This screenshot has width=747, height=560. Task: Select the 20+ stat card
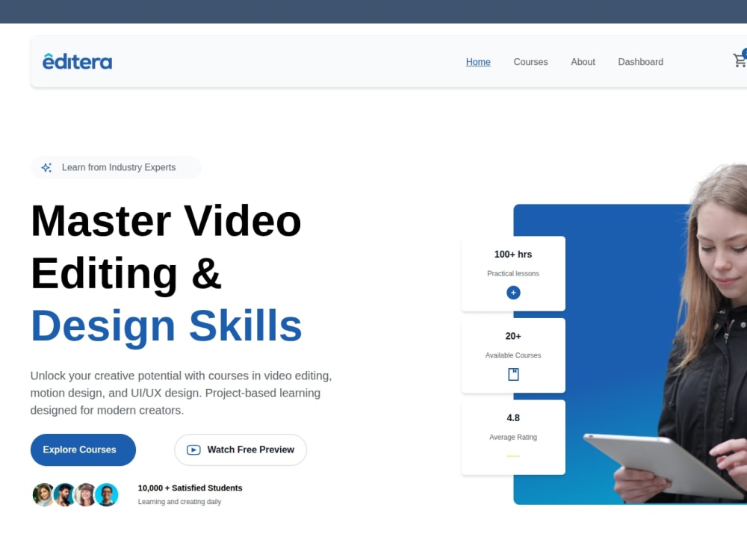tap(513, 355)
